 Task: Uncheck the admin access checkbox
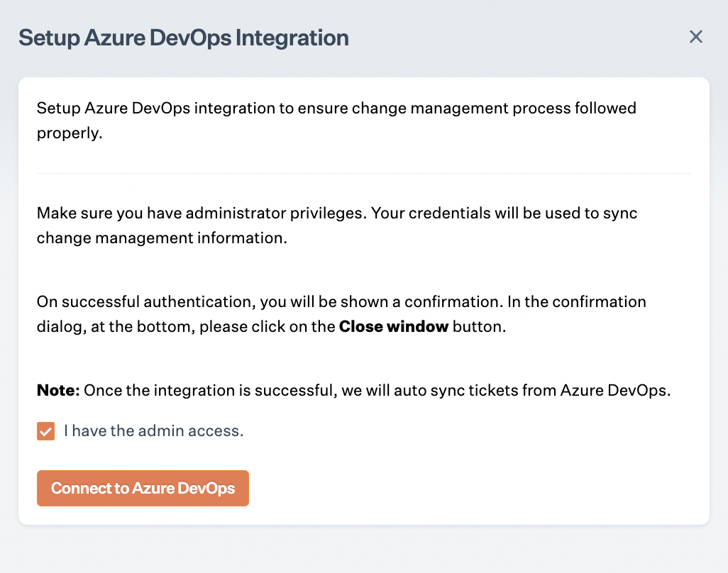point(46,431)
